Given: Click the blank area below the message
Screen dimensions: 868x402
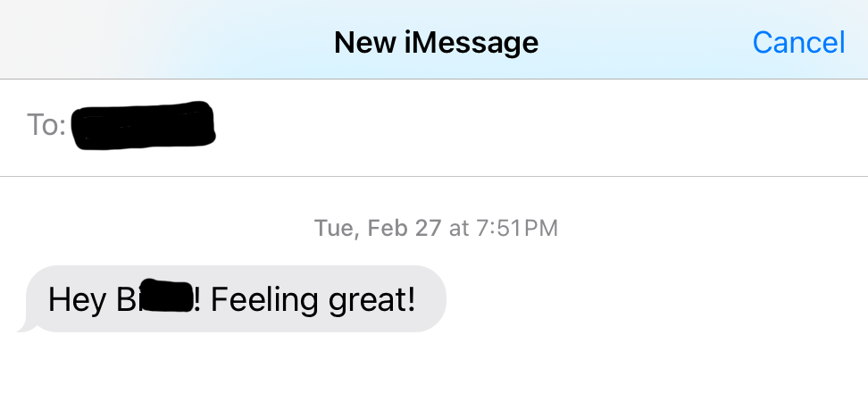Looking at the screenshot, I should (434, 371).
